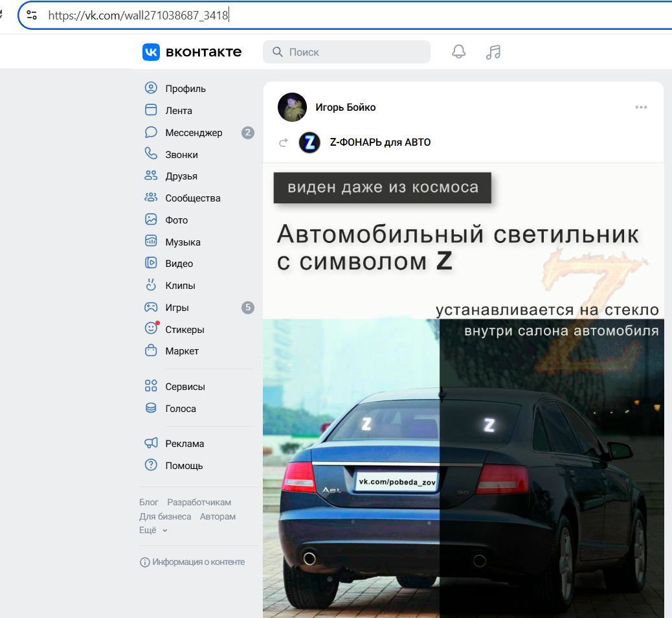
Task: Click the Мессенджер unread badge 2
Action: pos(248,133)
